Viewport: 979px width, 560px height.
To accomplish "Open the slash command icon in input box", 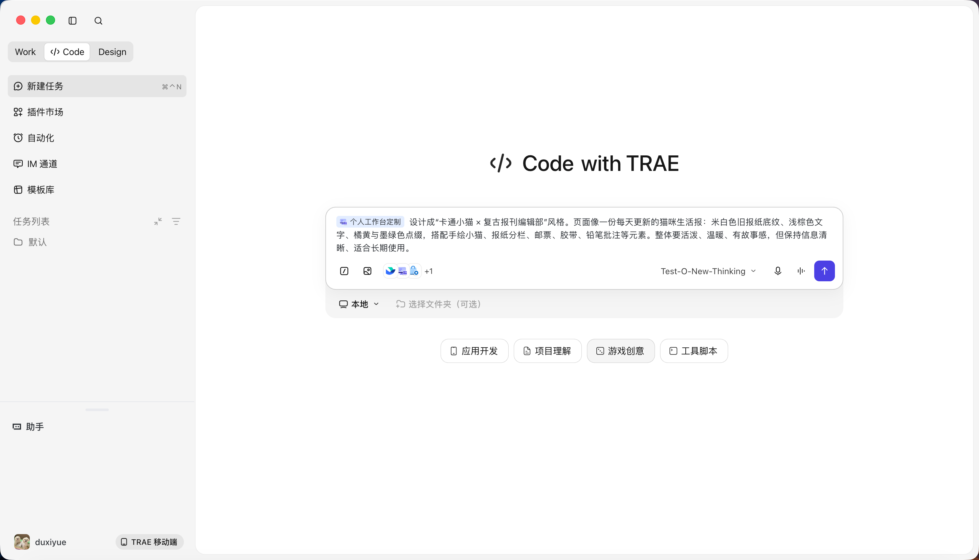I will coord(344,271).
